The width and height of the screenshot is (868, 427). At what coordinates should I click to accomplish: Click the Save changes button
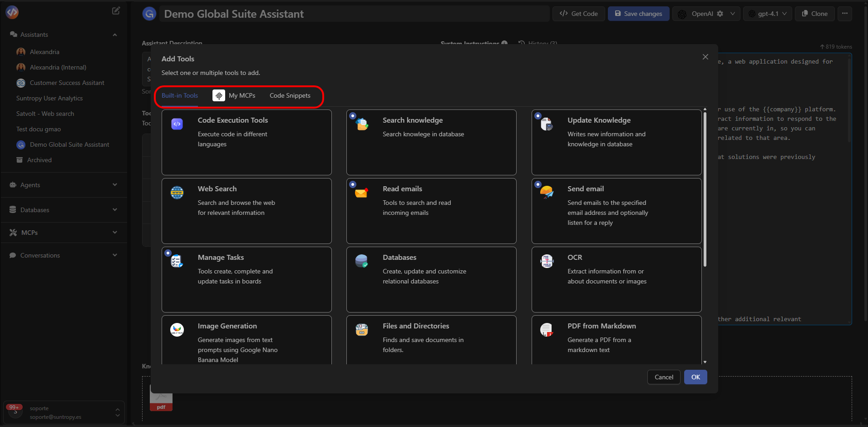pos(638,14)
